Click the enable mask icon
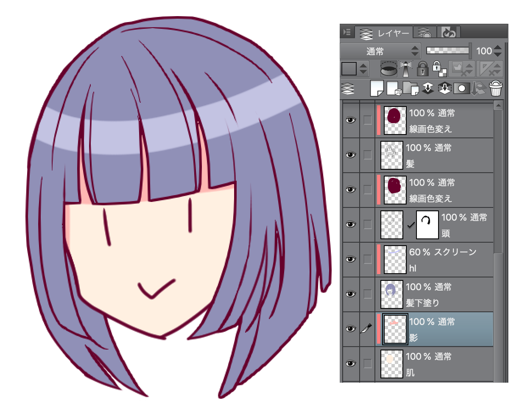Image resolution: width=514 pixels, height=420 pixels. point(457,68)
